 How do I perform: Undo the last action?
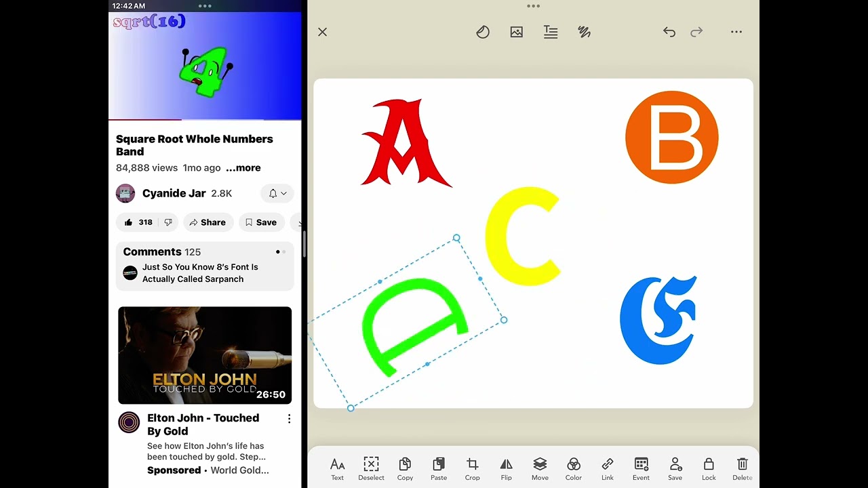click(669, 32)
